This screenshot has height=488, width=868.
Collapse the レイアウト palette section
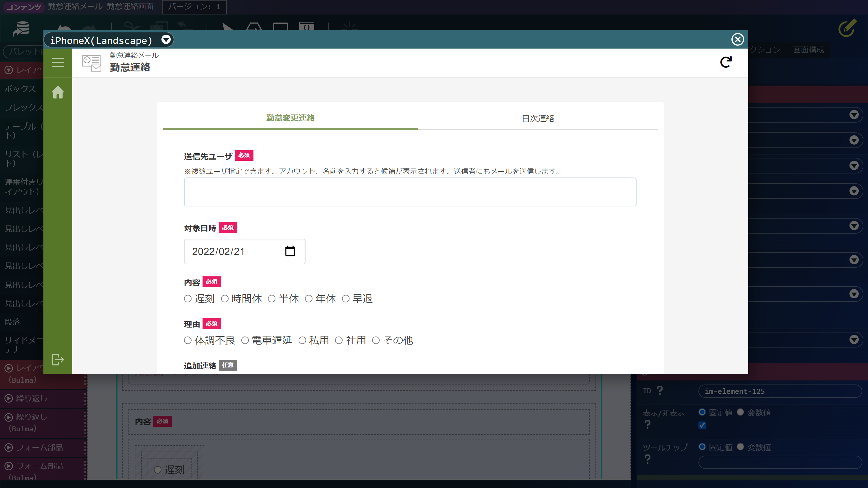(9, 70)
